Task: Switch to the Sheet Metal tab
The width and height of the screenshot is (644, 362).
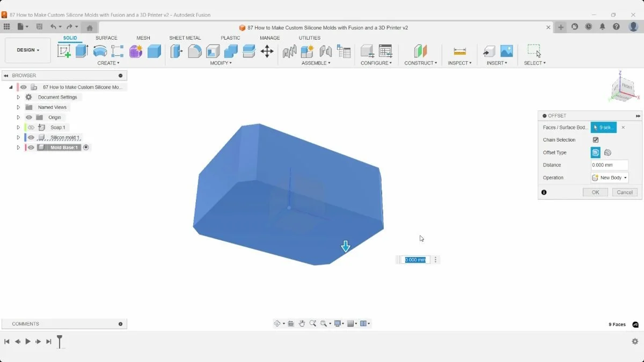Action: pos(185,38)
